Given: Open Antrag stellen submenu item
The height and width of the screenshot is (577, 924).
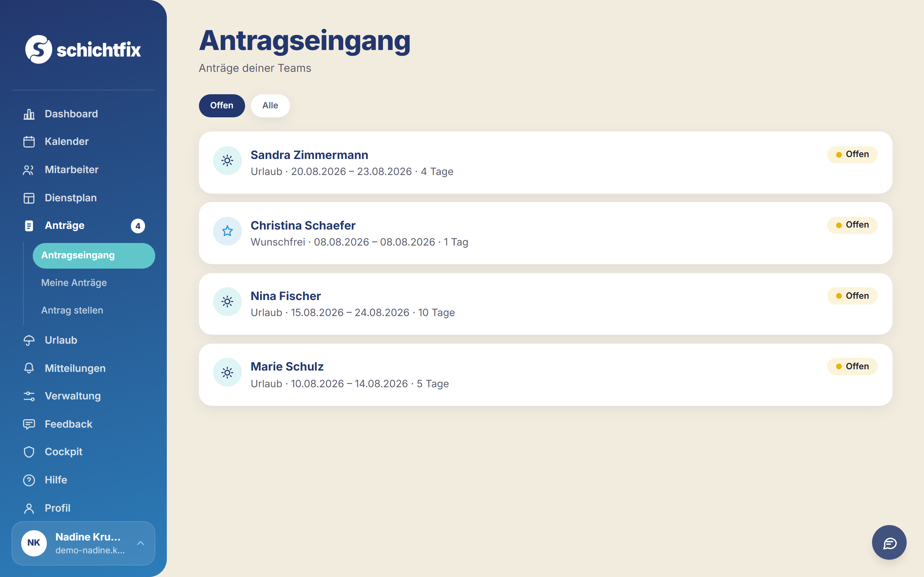Looking at the screenshot, I should pos(72,310).
